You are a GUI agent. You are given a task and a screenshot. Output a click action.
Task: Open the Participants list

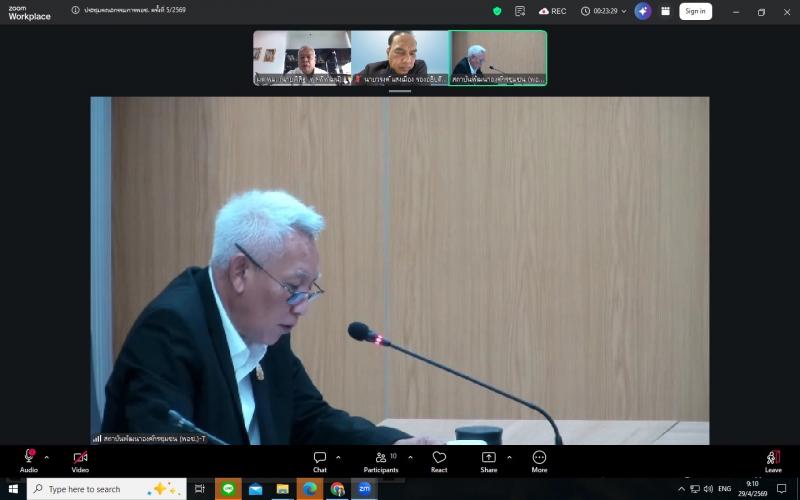(x=381, y=461)
